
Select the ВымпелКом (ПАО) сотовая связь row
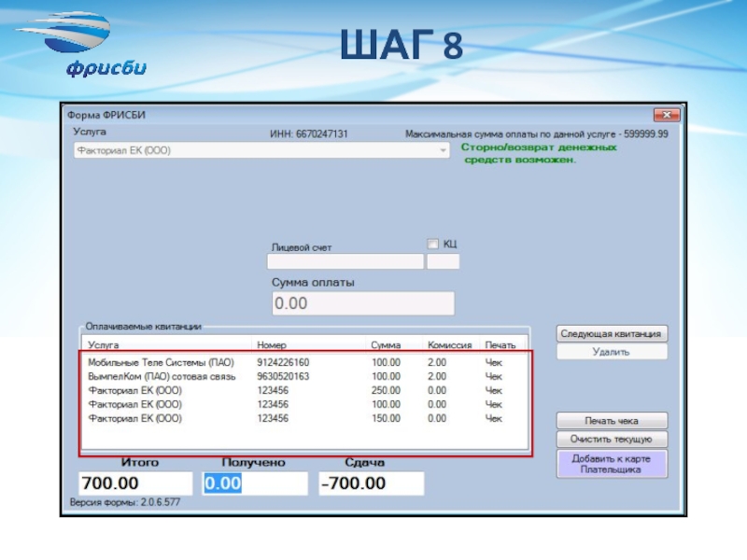(305, 377)
